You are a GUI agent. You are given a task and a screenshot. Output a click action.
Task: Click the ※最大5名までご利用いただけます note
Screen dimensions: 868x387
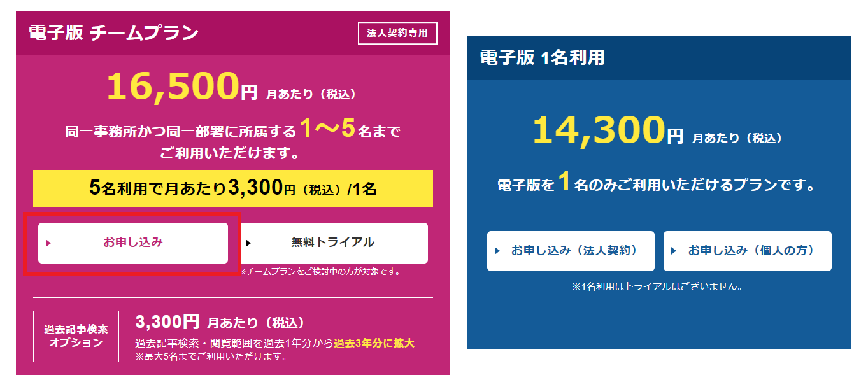(210, 356)
